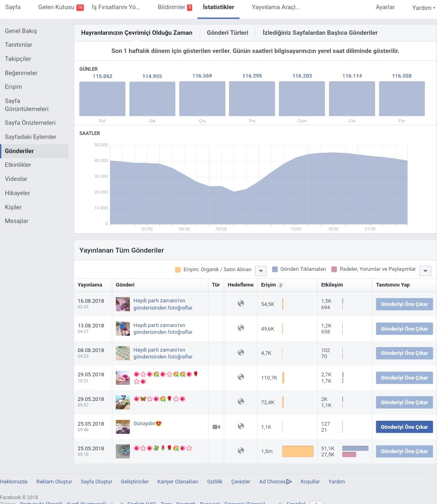Click globe icon in 25.05.2018 05:18 row
This screenshot has height=504, width=437.
pyautogui.click(x=241, y=451)
